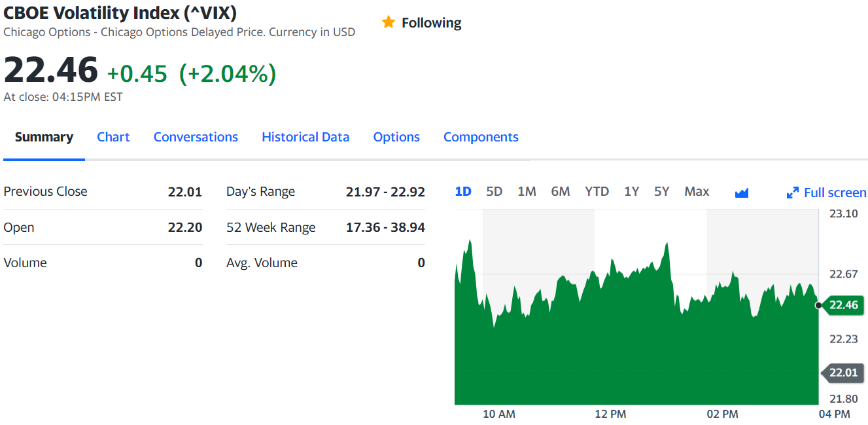
Task: Click the Previous Close label
Action: click(x=45, y=191)
